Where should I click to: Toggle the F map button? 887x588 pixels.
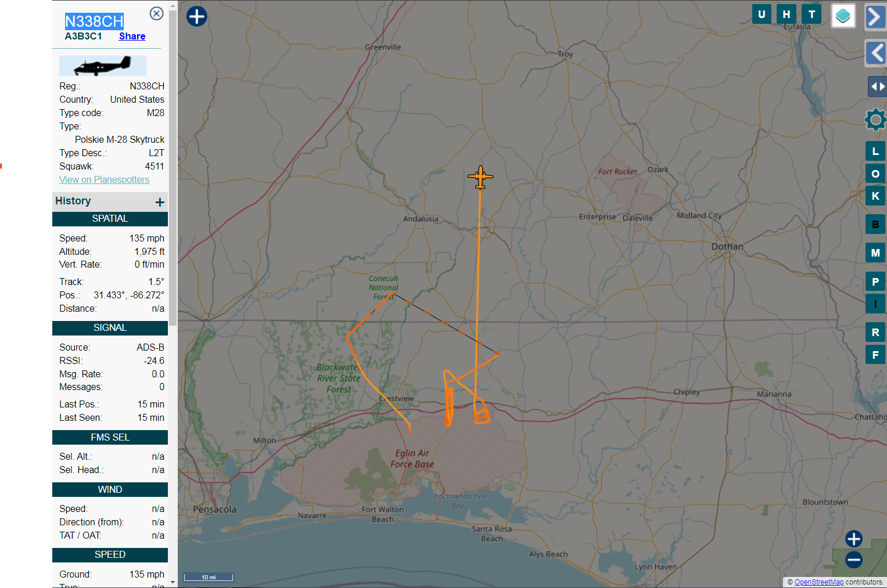[875, 354]
